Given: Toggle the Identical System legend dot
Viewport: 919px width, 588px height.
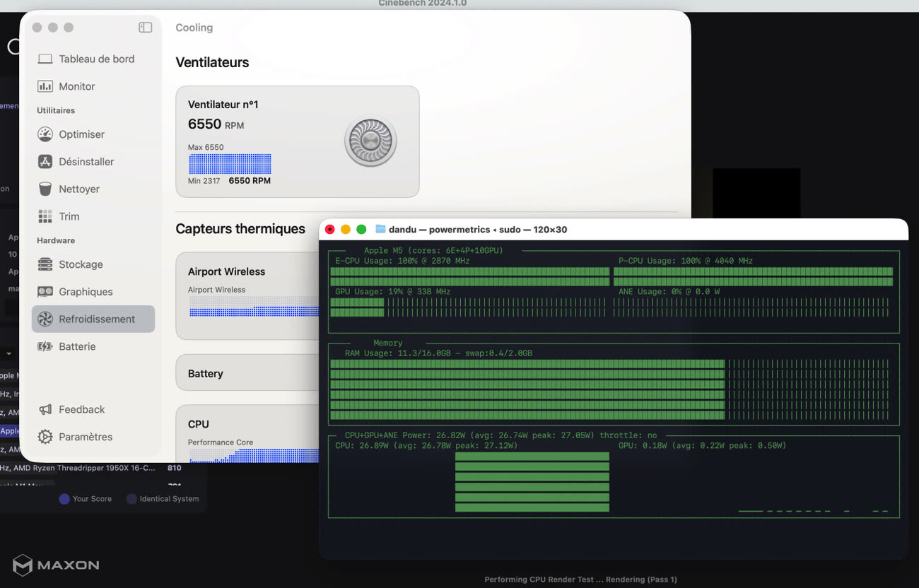Looking at the screenshot, I should (x=131, y=498).
